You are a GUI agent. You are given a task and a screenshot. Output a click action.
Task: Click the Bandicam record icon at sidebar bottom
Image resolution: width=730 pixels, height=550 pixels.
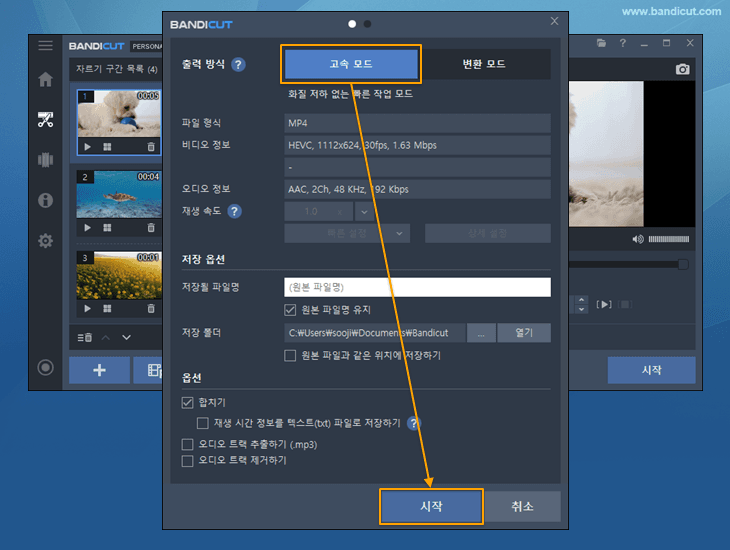click(x=45, y=367)
